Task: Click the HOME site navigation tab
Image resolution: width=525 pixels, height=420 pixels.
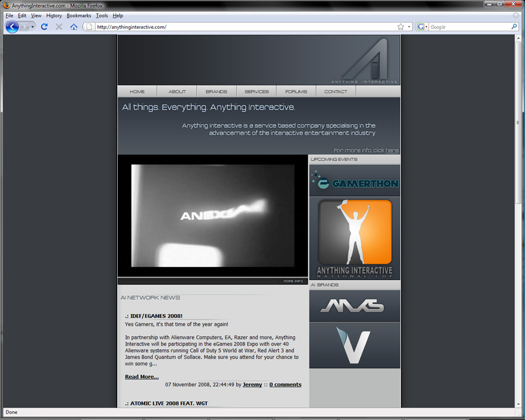Action: pos(137,91)
